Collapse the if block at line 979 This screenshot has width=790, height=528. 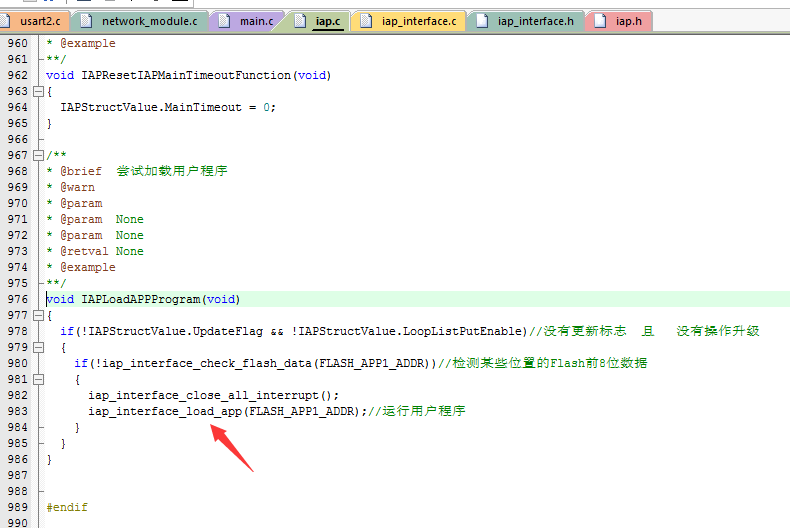[38, 348]
